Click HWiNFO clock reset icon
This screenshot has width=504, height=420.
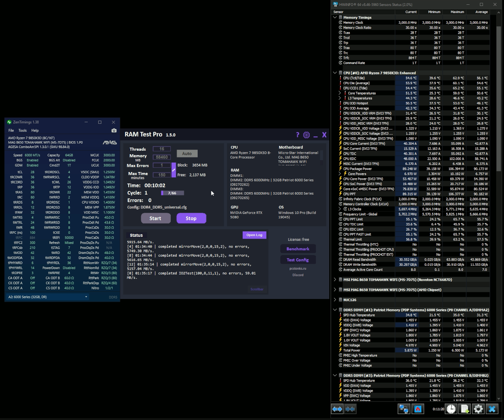(451, 409)
